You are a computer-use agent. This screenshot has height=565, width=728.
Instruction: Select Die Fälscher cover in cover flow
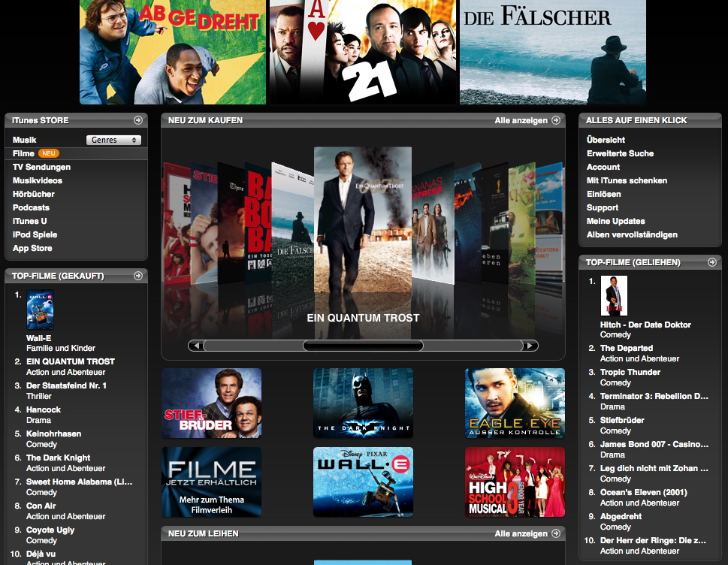pos(292,223)
